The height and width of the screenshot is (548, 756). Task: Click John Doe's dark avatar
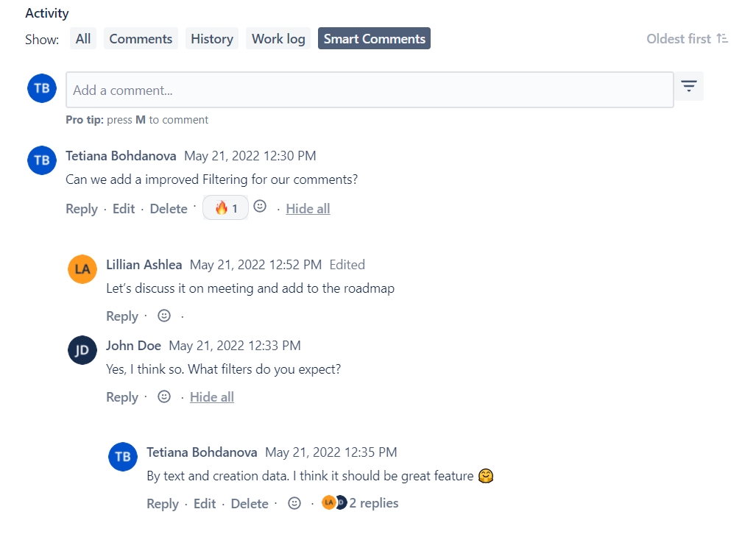tap(82, 350)
